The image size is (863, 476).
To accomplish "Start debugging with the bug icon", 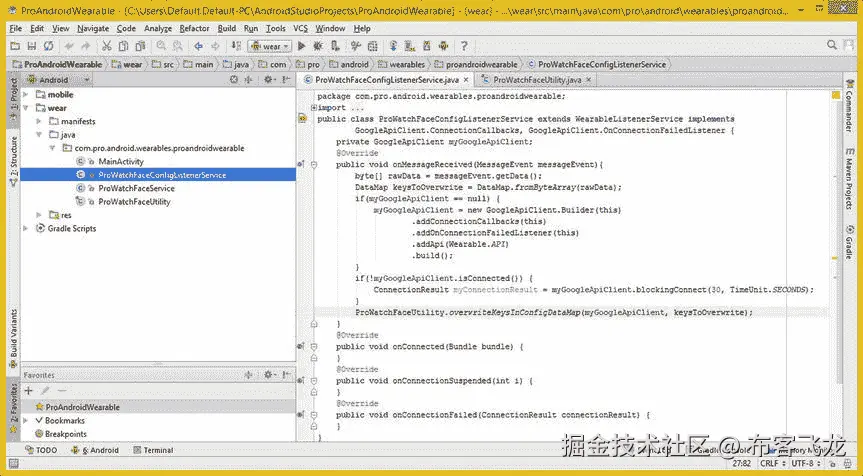I will coord(318,46).
